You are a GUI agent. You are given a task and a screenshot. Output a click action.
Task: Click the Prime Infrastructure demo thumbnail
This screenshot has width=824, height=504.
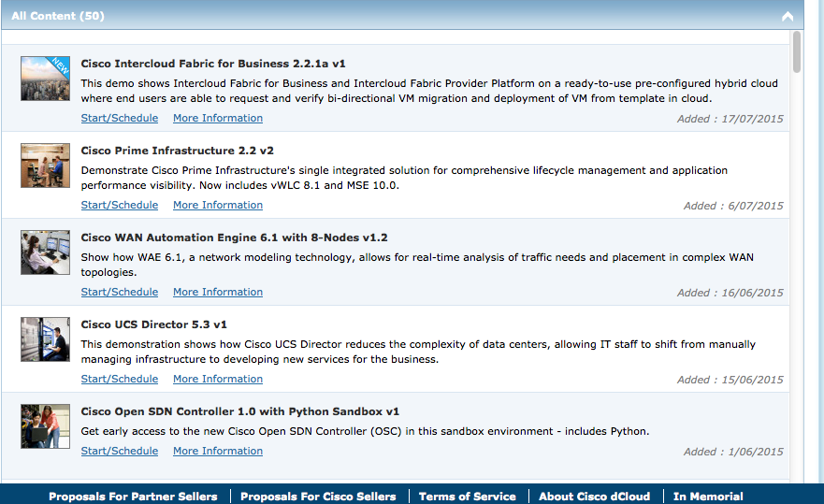coord(45,166)
